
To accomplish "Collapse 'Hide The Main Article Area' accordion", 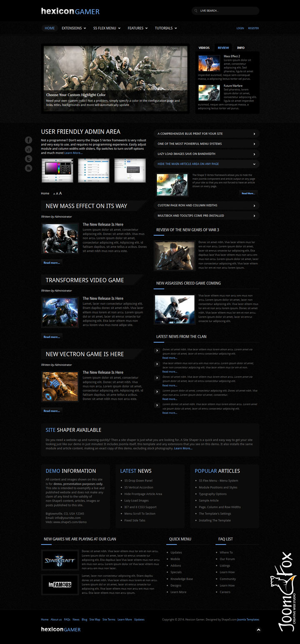I will (x=207, y=164).
